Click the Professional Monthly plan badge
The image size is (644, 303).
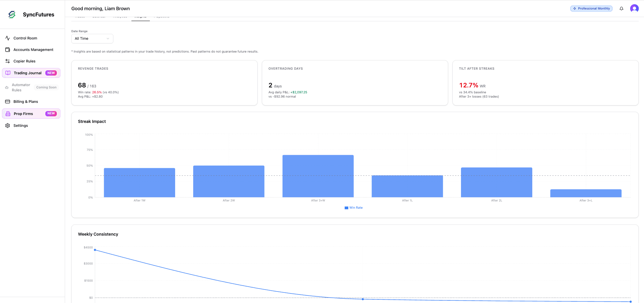[591, 8]
